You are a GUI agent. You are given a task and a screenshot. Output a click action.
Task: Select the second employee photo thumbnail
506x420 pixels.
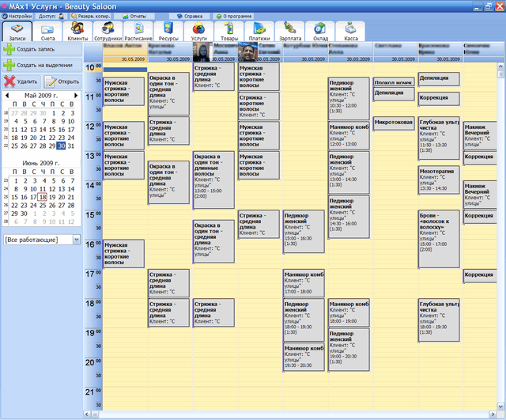pos(247,52)
